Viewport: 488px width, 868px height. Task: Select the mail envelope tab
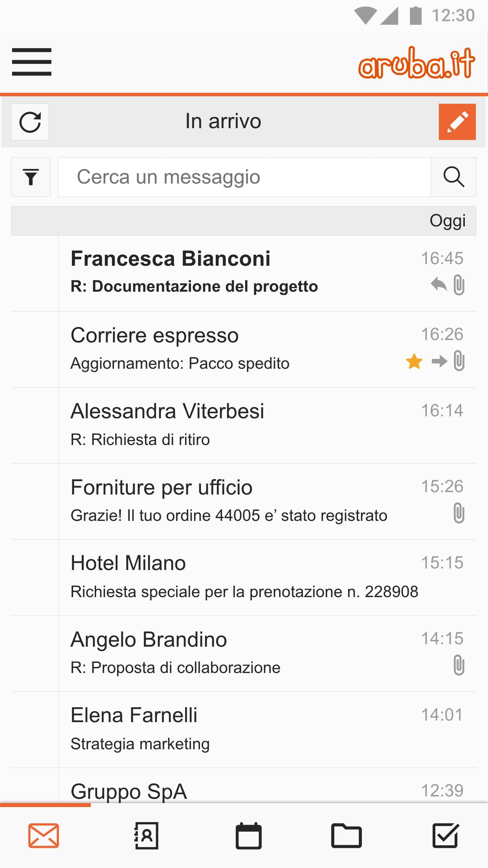(x=44, y=835)
